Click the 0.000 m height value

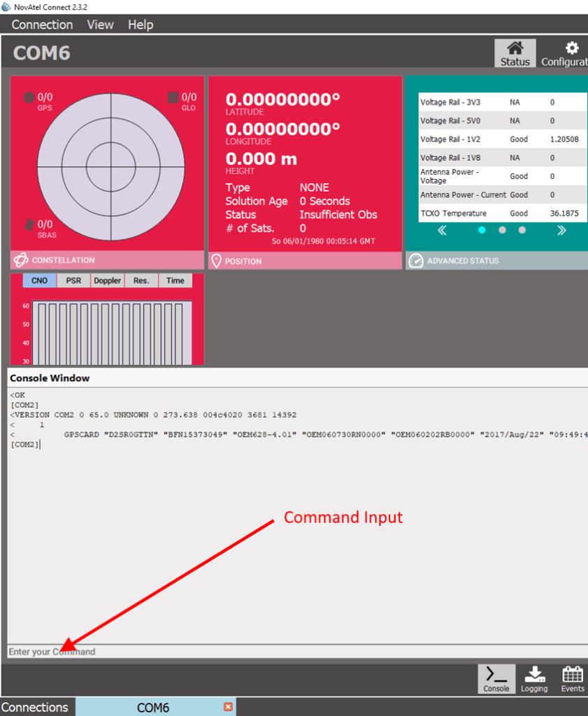click(261, 159)
